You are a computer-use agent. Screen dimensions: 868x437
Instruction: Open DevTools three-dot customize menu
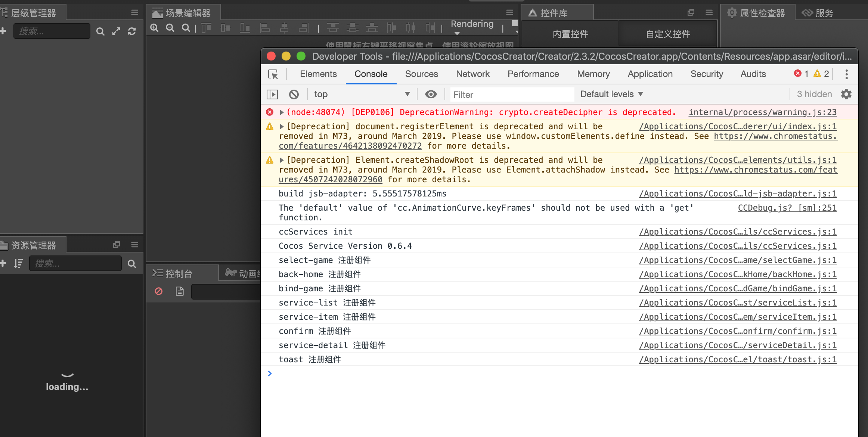(x=846, y=74)
